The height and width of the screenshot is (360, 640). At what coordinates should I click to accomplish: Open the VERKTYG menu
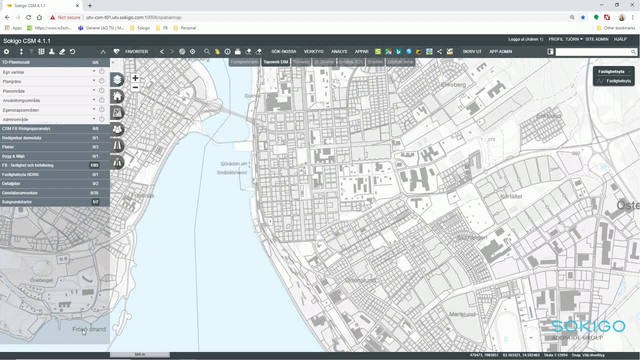coord(313,52)
